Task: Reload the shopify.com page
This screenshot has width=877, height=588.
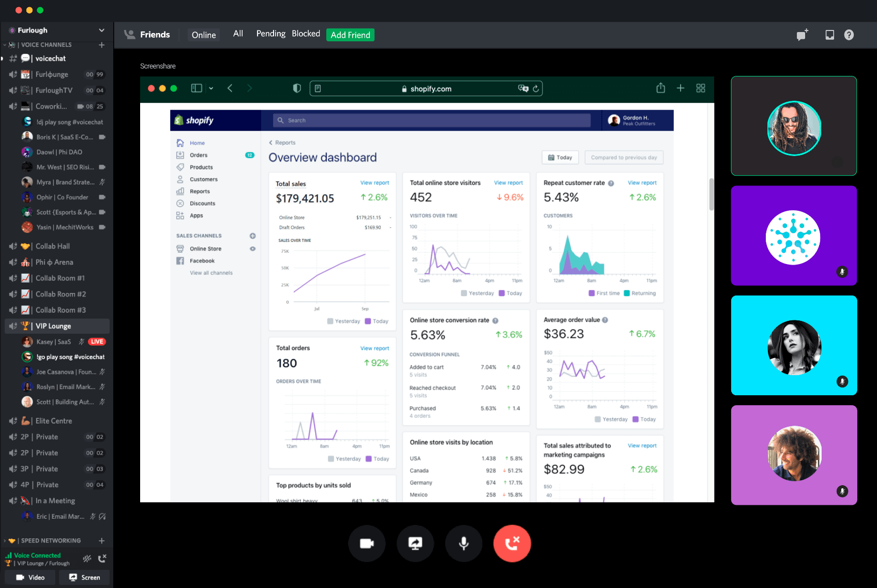Action: click(x=536, y=88)
